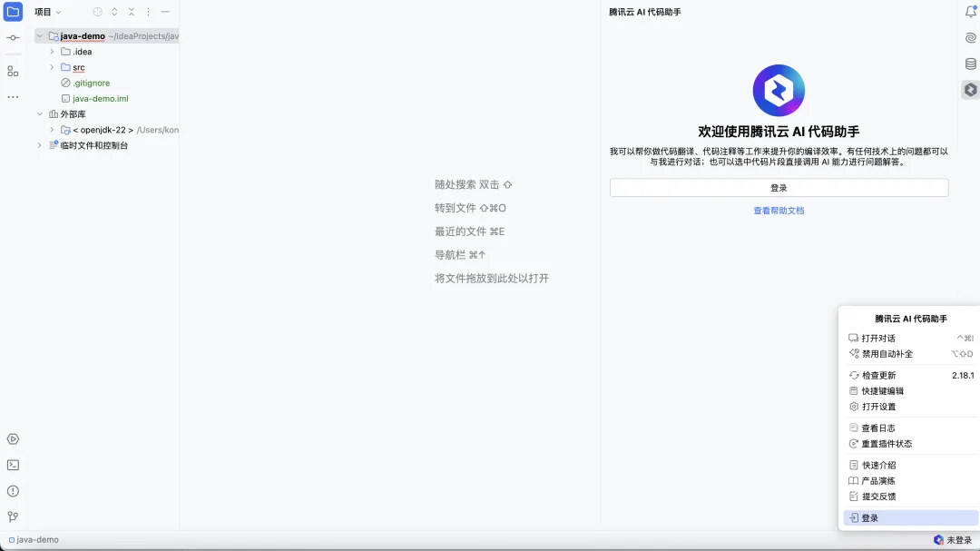
Task: Select 产品演练 in the popup menu
Action: coord(911,481)
